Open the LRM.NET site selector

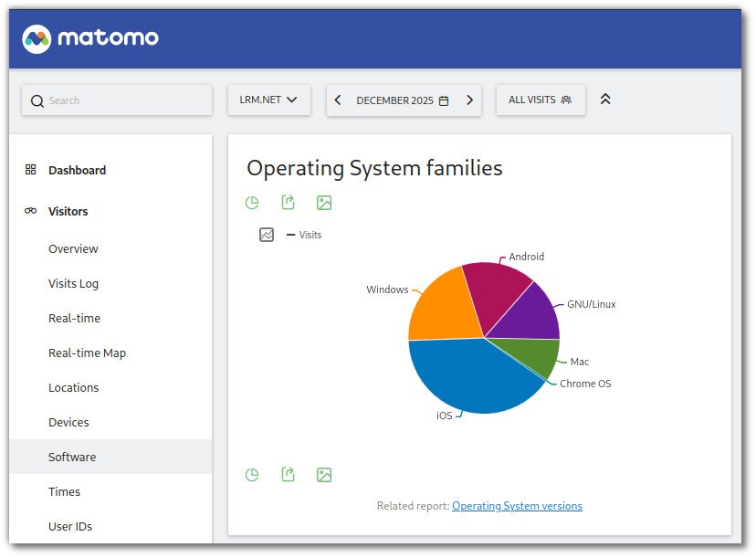(x=268, y=100)
